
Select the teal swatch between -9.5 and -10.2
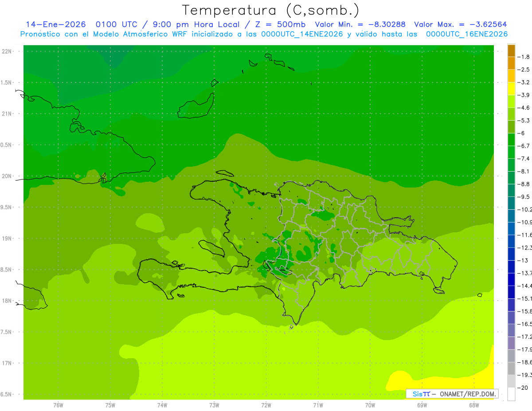click(x=511, y=203)
